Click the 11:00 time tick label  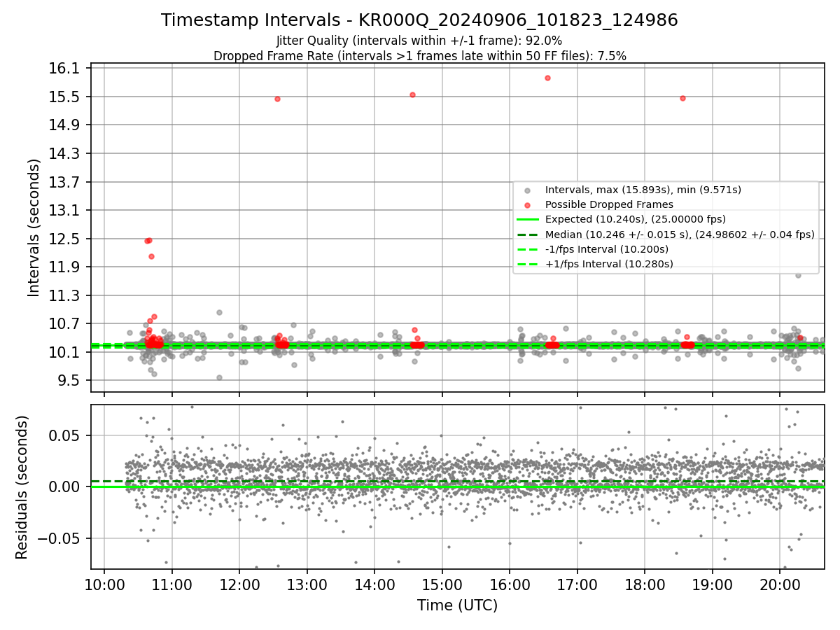tap(171, 586)
